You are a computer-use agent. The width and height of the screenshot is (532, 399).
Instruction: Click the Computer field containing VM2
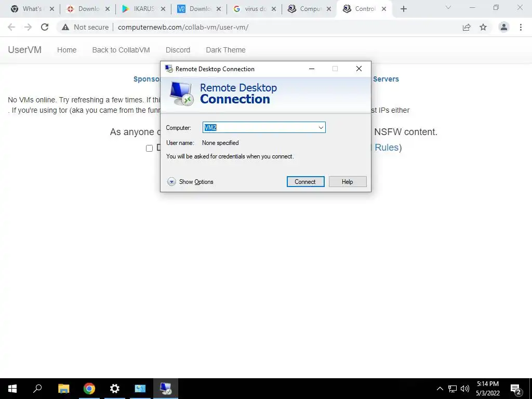[x=263, y=128]
